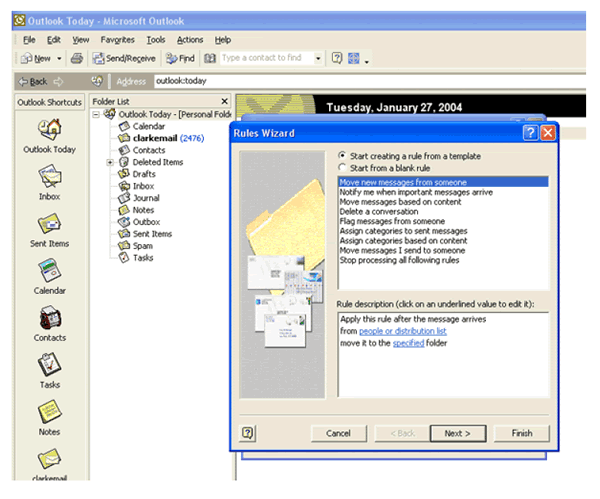Expand the Deleted Items folder tree node
This screenshot has height=499, width=600.
pyautogui.click(x=110, y=162)
